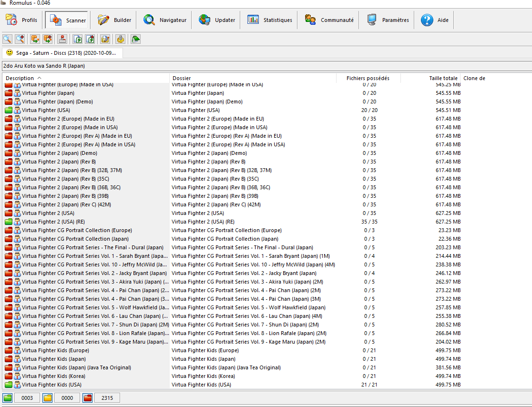The width and height of the screenshot is (532, 407).
Task: Select Virtua Fighter CG Portrait Collection (Europe) row
Action: pos(266,230)
